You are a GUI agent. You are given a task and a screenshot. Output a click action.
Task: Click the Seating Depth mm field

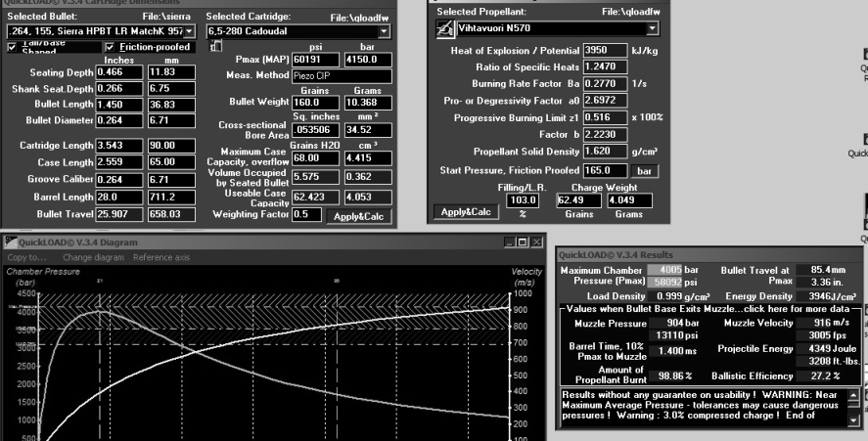click(171, 72)
